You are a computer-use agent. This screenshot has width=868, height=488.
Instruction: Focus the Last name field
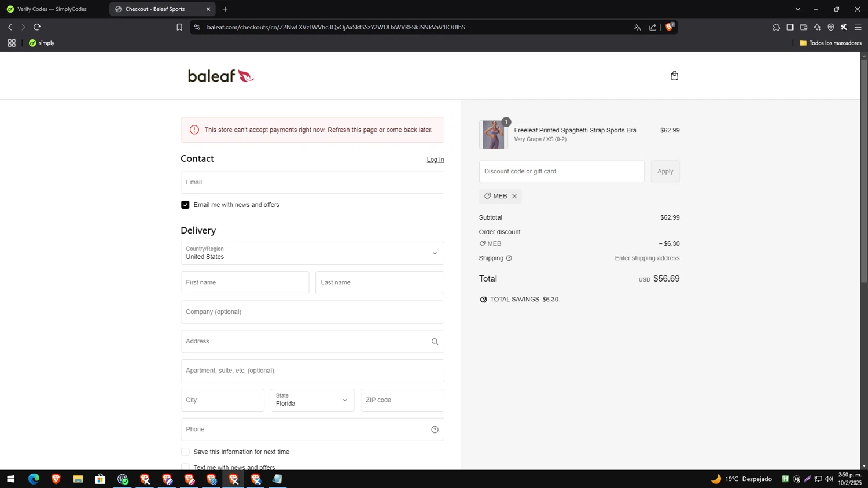point(380,283)
